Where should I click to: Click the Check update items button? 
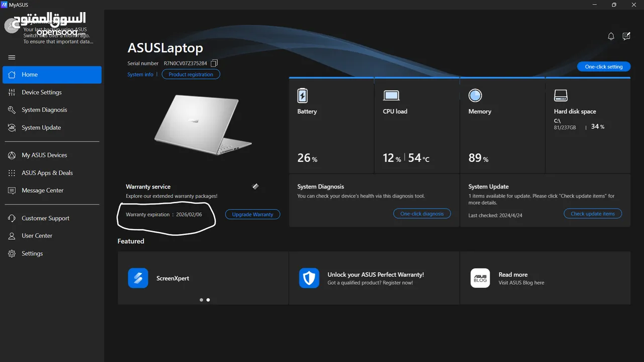(593, 214)
